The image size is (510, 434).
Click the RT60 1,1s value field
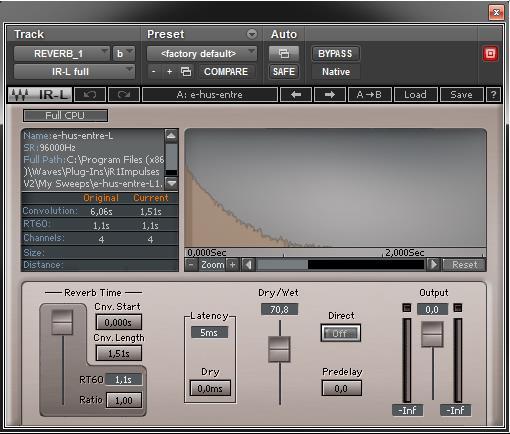123,379
